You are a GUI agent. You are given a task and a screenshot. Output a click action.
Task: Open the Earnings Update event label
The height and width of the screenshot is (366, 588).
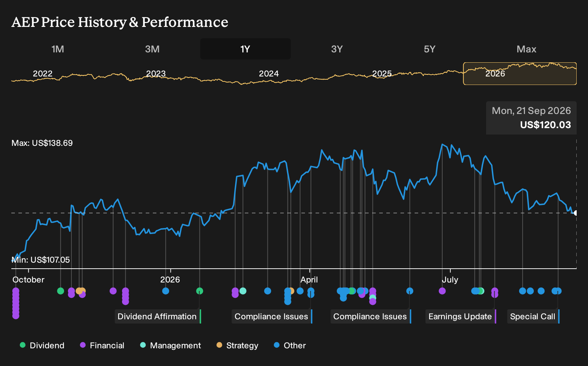click(461, 316)
